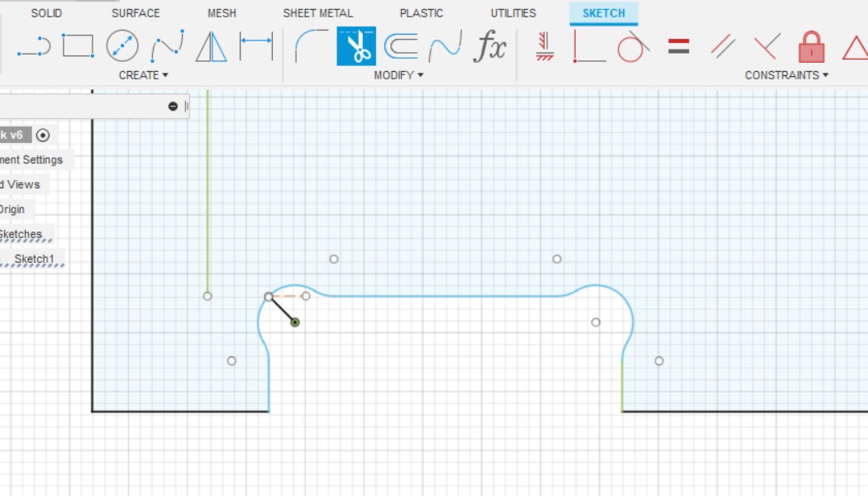Select the Fit Point Spline tool
This screenshot has width=868, height=496.
167,46
